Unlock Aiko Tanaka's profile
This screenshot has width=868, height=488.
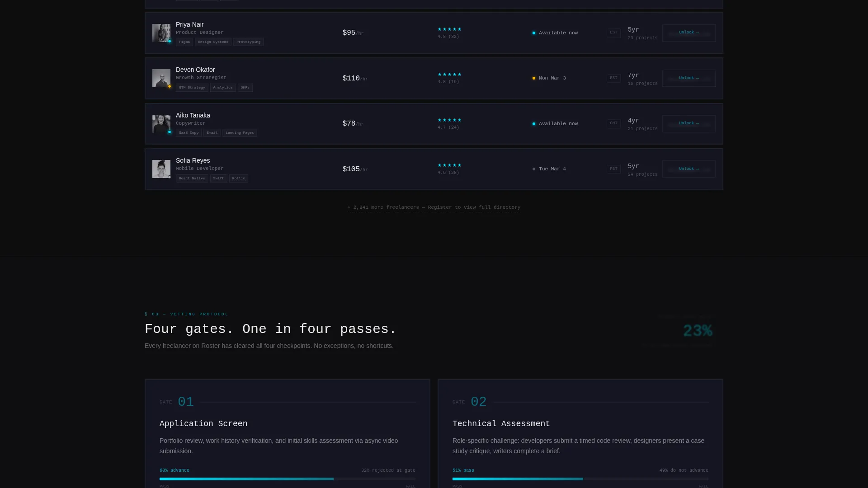point(689,123)
